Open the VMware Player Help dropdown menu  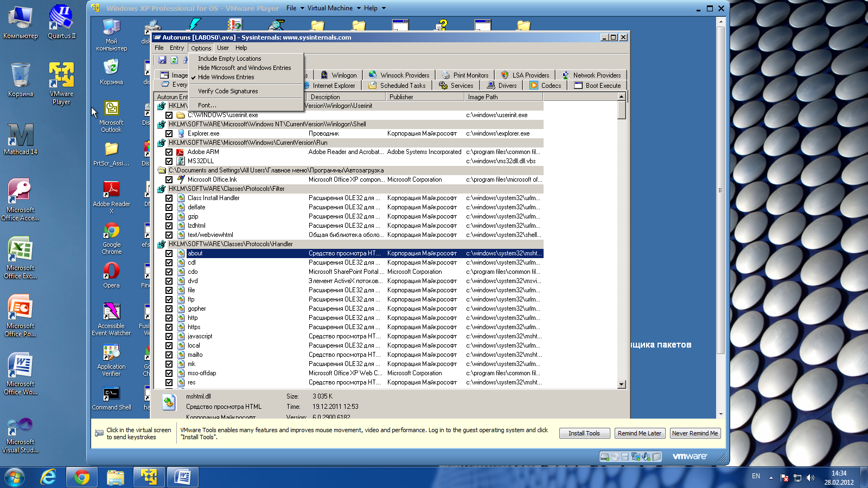click(x=374, y=8)
